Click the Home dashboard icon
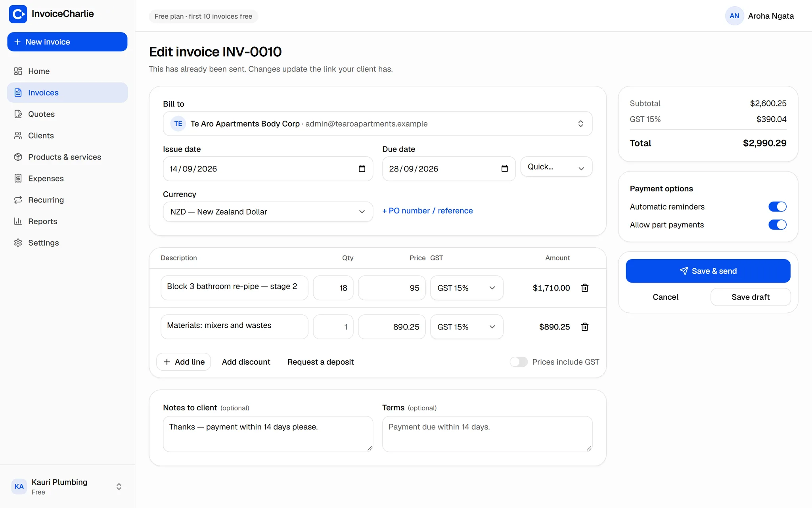 tap(18, 71)
